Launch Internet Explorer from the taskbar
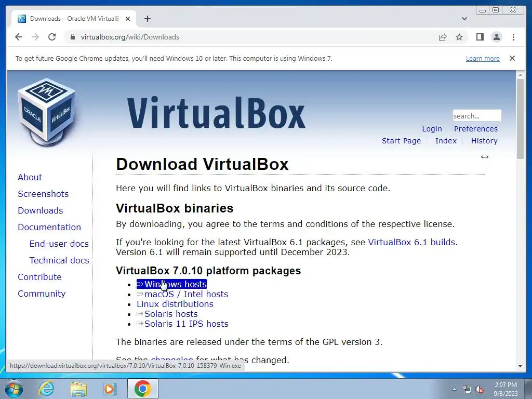The width and height of the screenshot is (532, 399). pos(46,389)
